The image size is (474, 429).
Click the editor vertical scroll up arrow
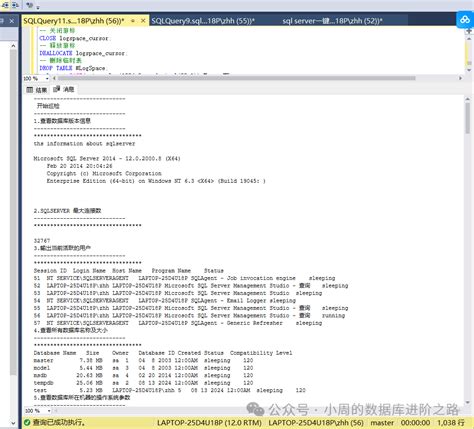point(468,39)
